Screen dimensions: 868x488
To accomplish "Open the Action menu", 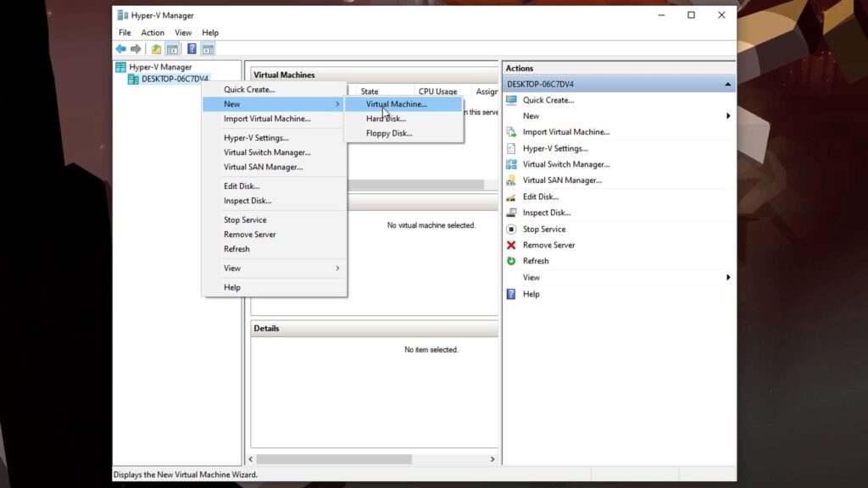I will [153, 33].
